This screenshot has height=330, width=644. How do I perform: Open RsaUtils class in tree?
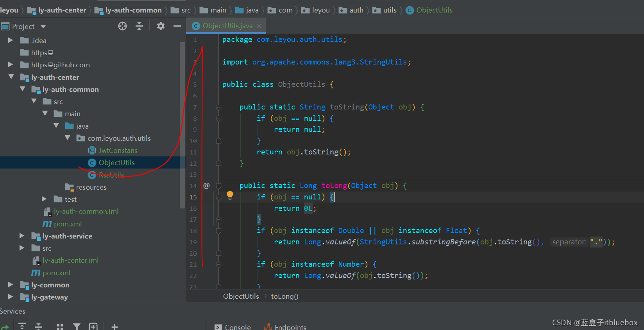pos(111,175)
